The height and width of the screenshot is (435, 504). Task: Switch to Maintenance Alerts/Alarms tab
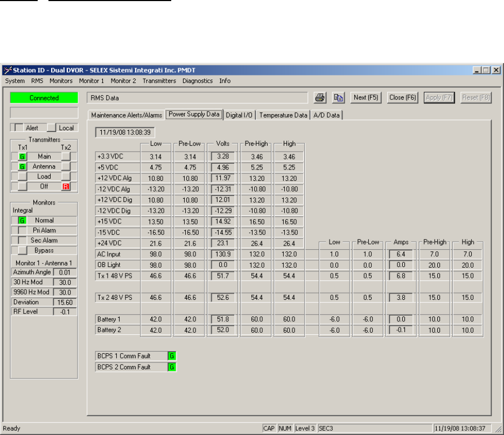pos(127,115)
